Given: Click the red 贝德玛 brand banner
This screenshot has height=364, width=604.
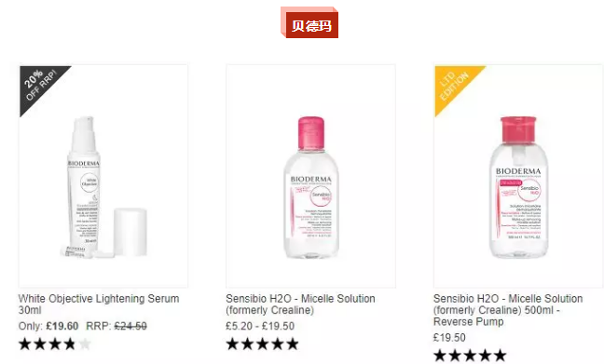Looking at the screenshot, I should (309, 22).
